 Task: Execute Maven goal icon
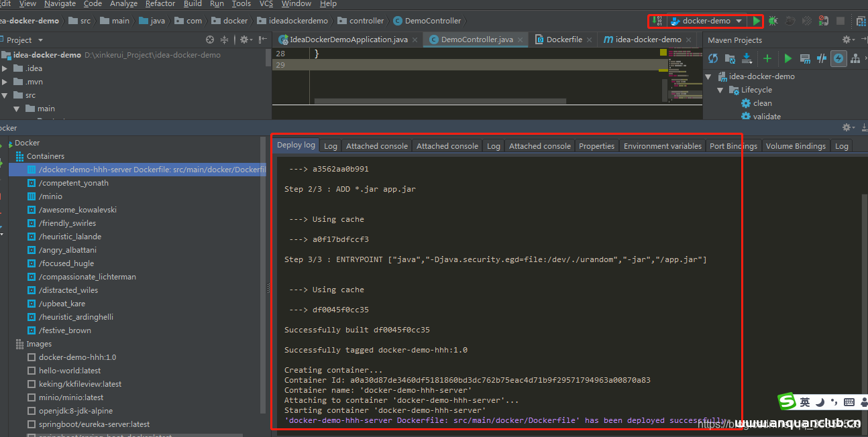[805, 59]
